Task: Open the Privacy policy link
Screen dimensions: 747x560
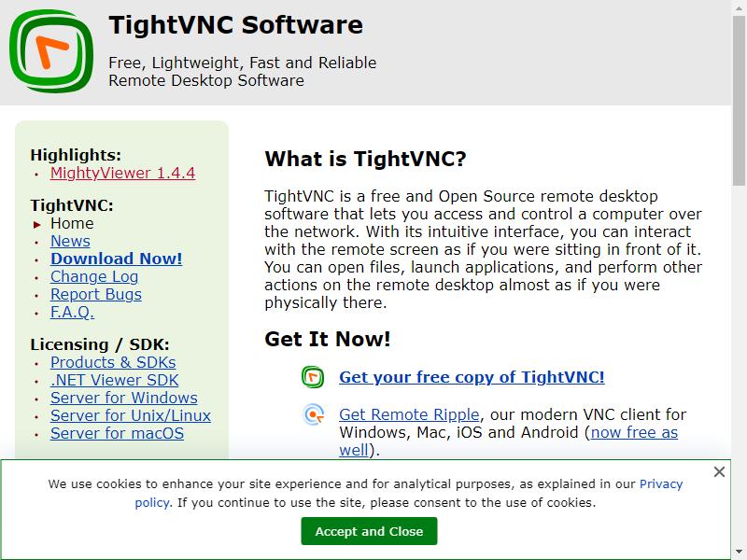Action: point(661,483)
